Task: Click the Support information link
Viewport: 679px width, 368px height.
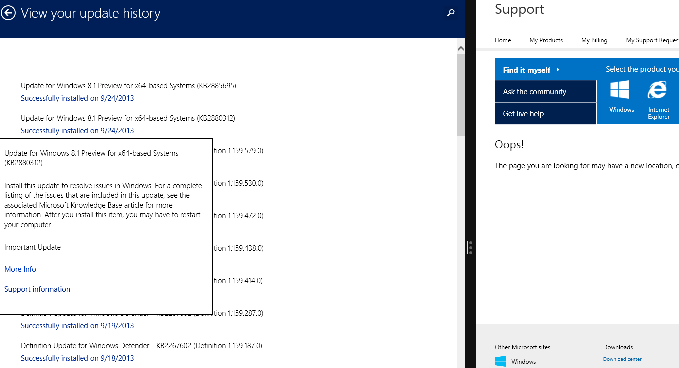Action: 37,289
